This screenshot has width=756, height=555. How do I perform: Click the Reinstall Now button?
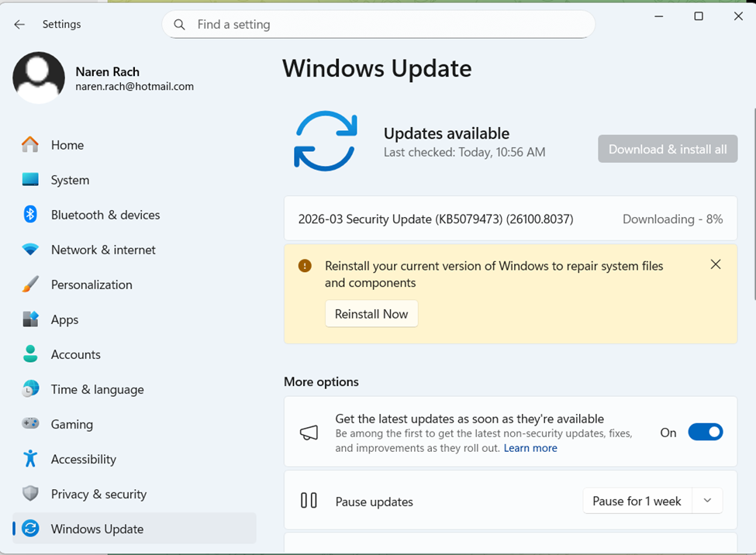[371, 314]
